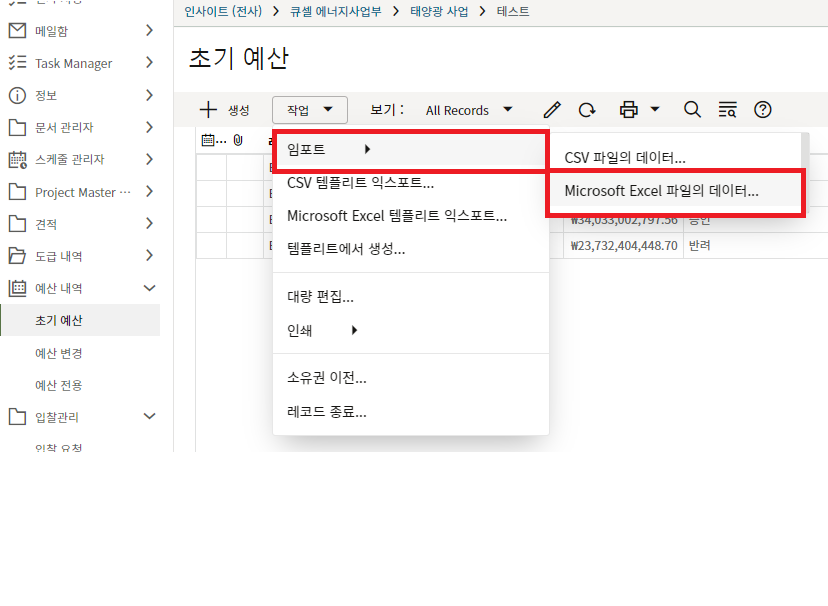This screenshot has width=828, height=606.
Task: Choose 소유권 이전 menu entry
Action: coord(326,378)
